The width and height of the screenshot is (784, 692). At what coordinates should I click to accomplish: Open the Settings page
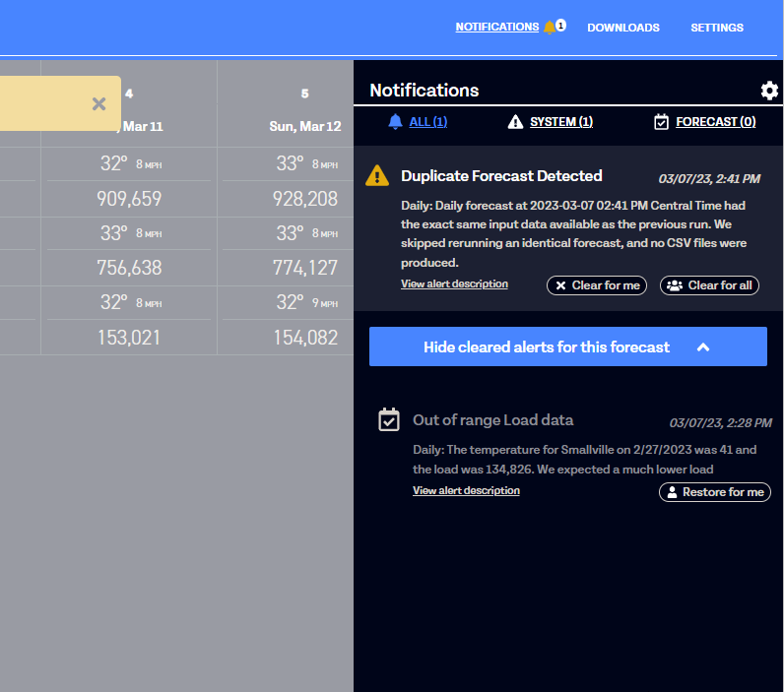pos(716,28)
